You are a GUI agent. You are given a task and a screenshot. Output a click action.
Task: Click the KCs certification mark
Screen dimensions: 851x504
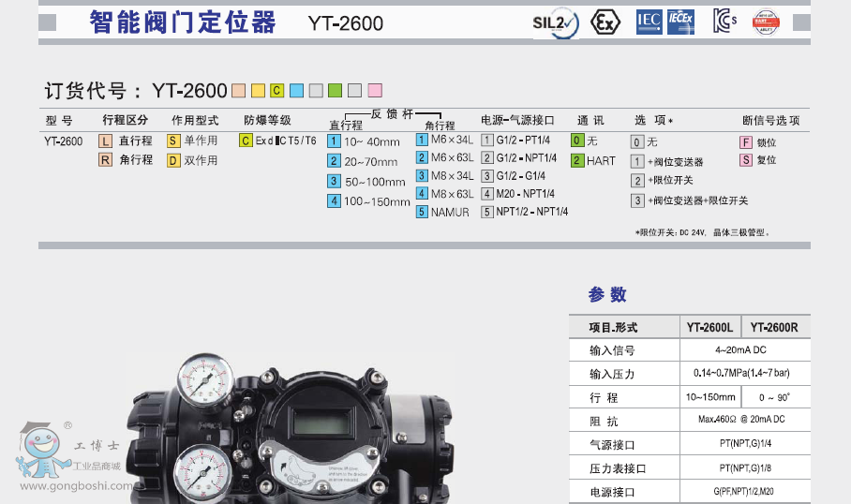(724, 21)
